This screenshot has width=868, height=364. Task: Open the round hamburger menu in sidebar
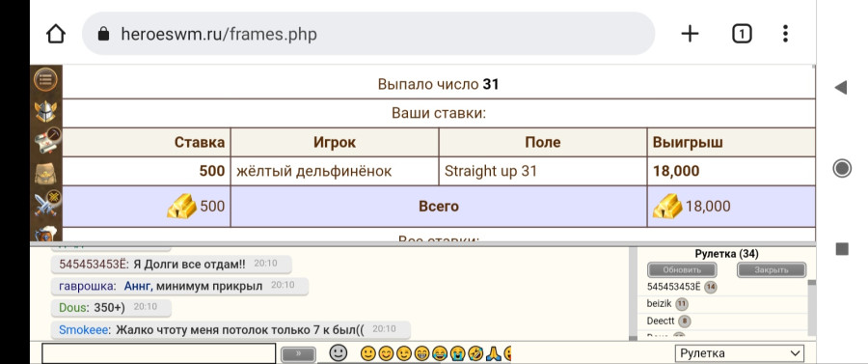click(45, 79)
